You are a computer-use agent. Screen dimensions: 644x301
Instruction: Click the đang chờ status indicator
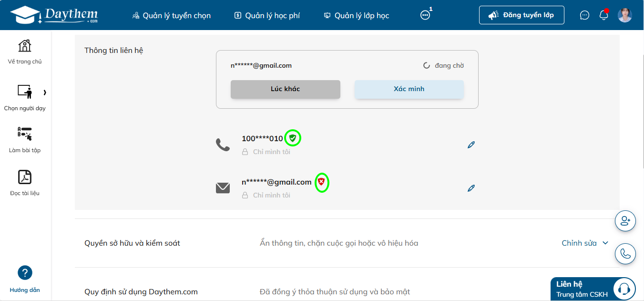click(443, 65)
